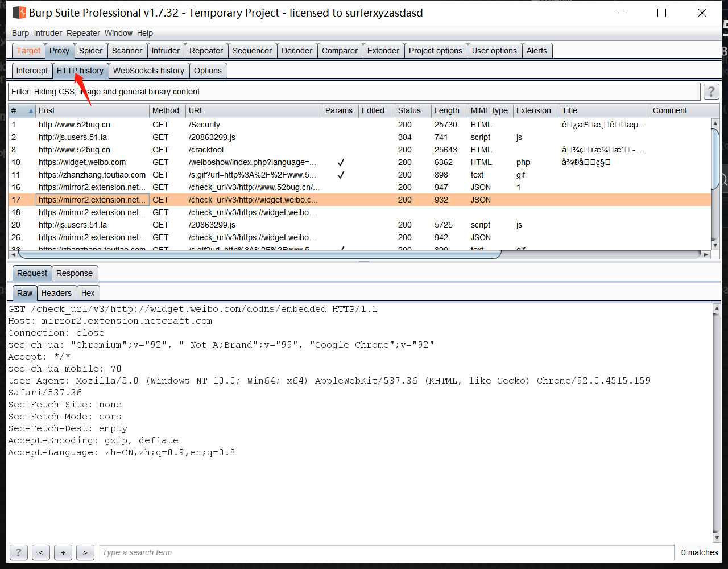
Task: Click the sort arrow in the # column header
Action: (x=31, y=111)
